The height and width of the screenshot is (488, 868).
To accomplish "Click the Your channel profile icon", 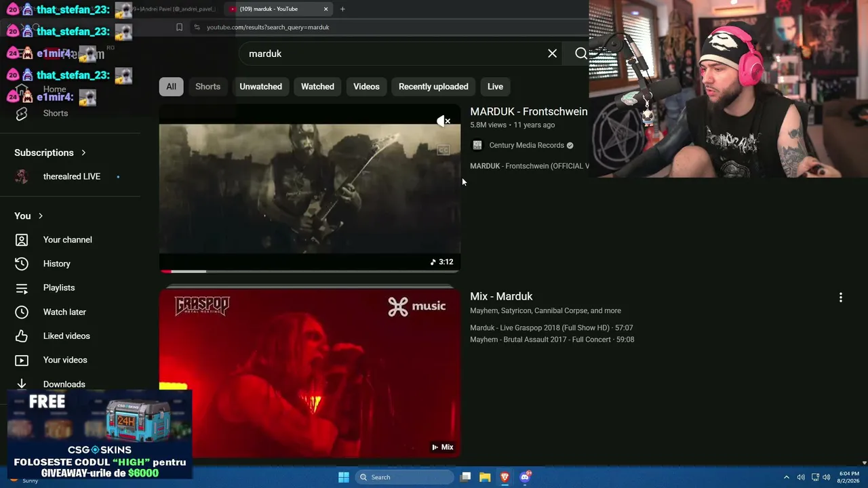I will click(22, 240).
